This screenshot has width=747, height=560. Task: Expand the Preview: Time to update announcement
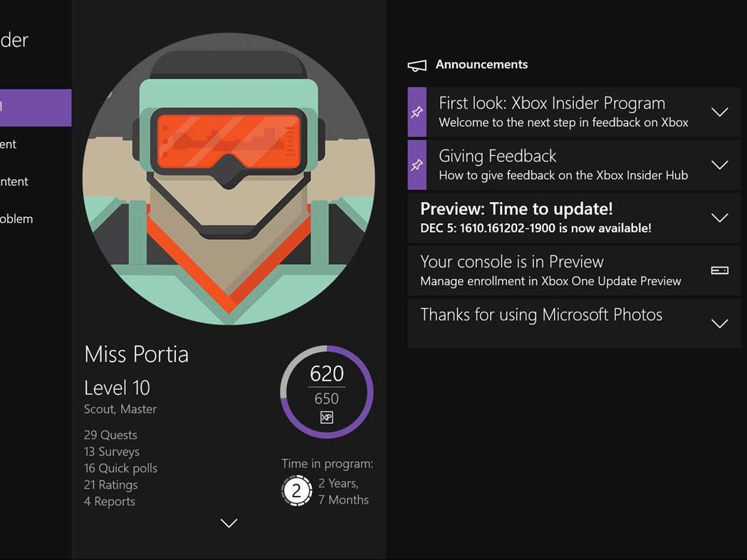tap(719, 218)
